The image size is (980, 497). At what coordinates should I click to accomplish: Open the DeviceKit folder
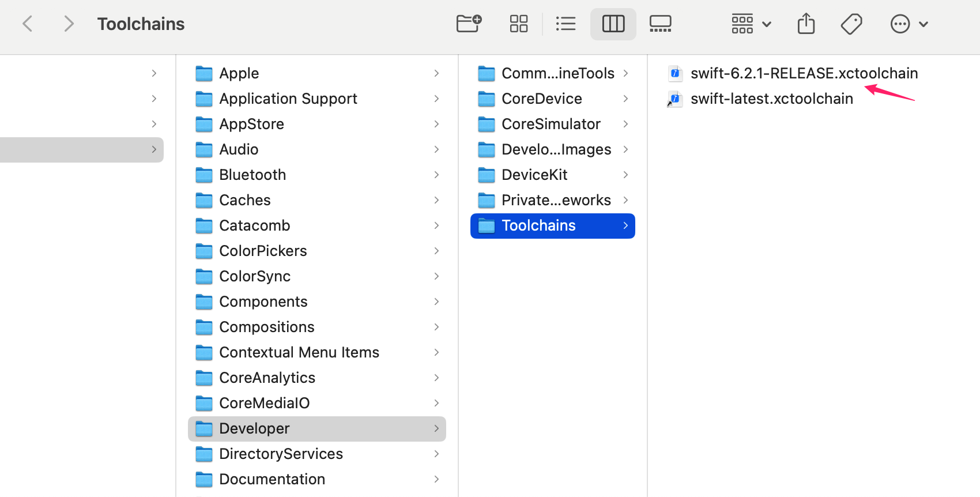coord(534,175)
